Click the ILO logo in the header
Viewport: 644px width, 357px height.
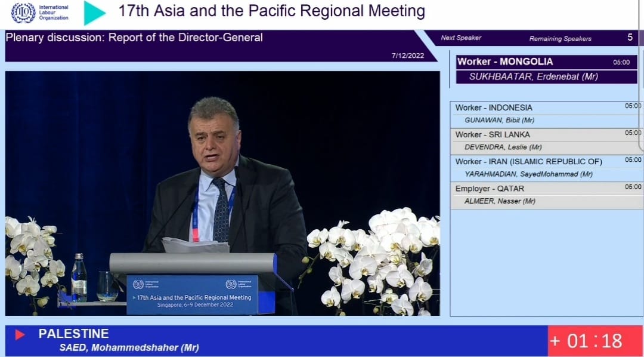tap(24, 13)
